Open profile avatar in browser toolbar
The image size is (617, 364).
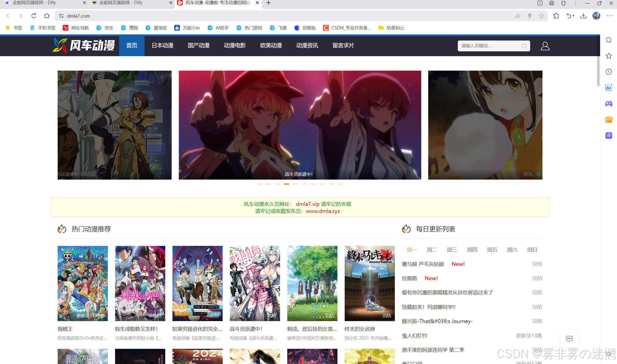pyautogui.click(x=596, y=16)
